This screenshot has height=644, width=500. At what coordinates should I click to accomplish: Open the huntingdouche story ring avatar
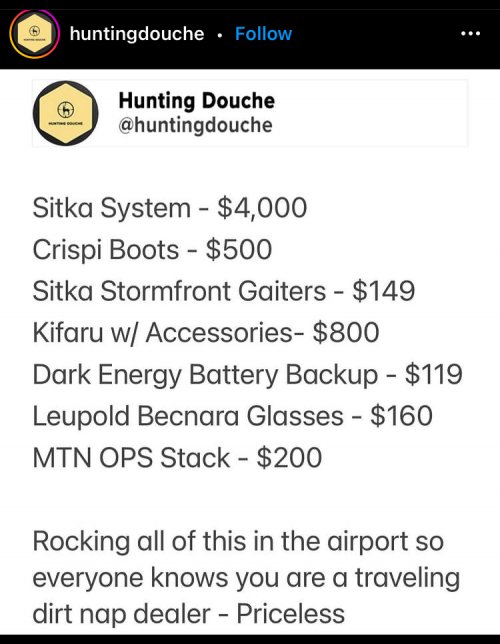coord(35,34)
